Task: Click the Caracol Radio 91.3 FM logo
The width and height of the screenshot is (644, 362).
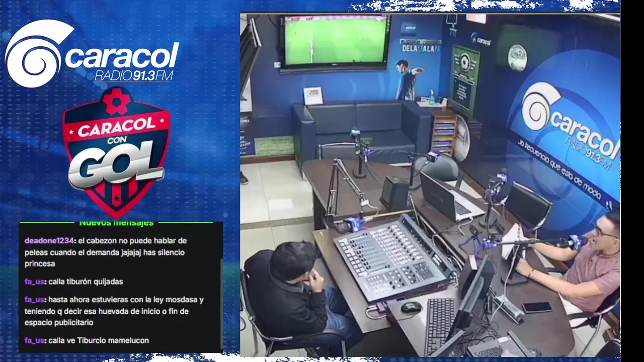Action: tap(92, 54)
